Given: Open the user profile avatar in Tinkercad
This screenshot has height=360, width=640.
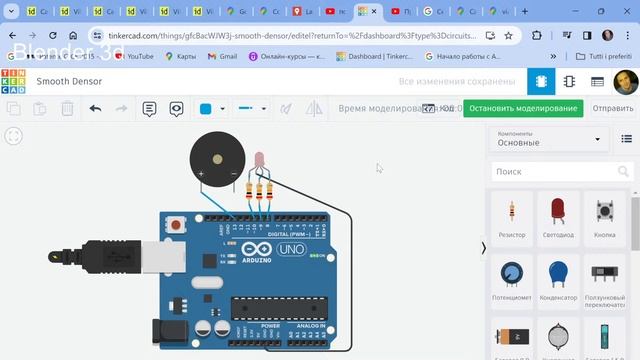Looking at the screenshot, I should [625, 82].
